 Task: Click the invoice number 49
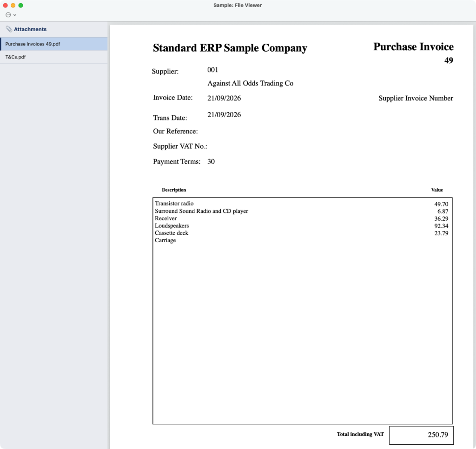coord(449,60)
